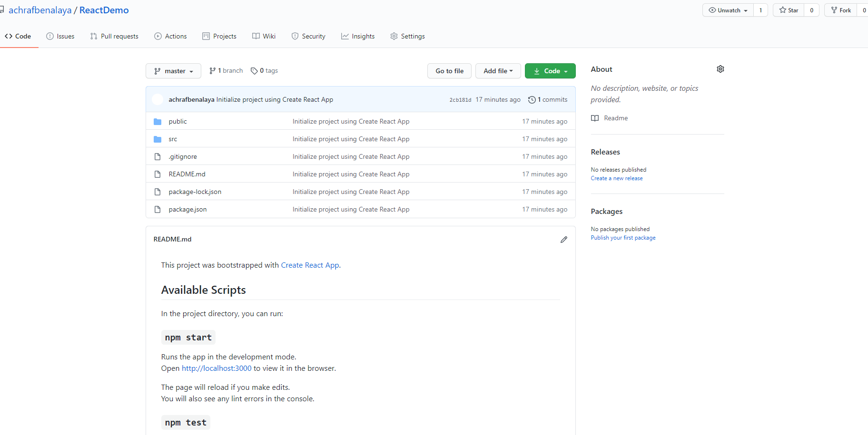Switch to the Pull requests tab
868x435 pixels.
point(114,36)
